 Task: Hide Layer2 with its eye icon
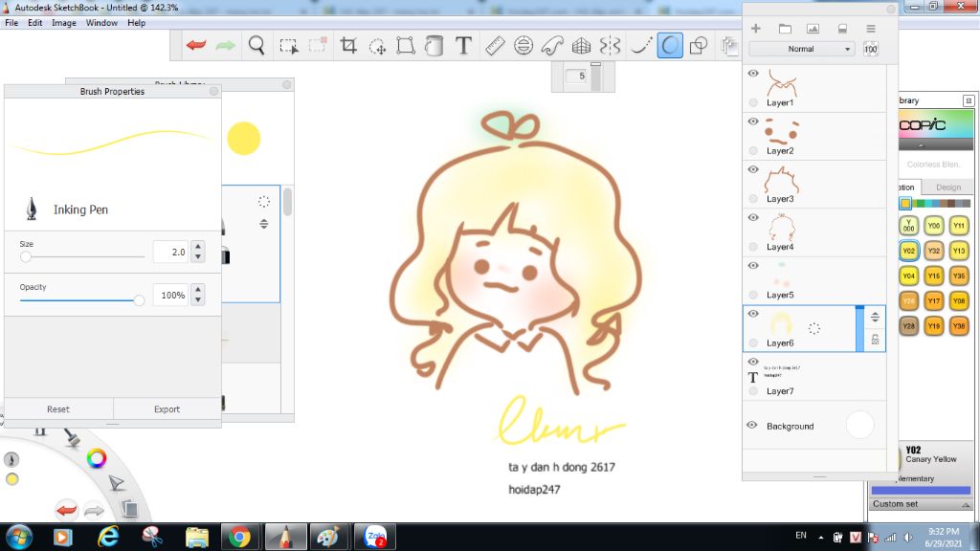[x=753, y=121]
